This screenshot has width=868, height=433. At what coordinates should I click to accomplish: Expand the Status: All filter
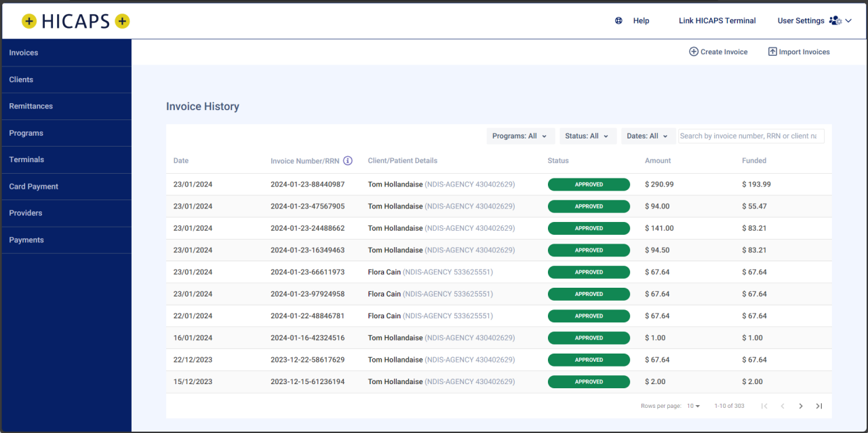587,136
